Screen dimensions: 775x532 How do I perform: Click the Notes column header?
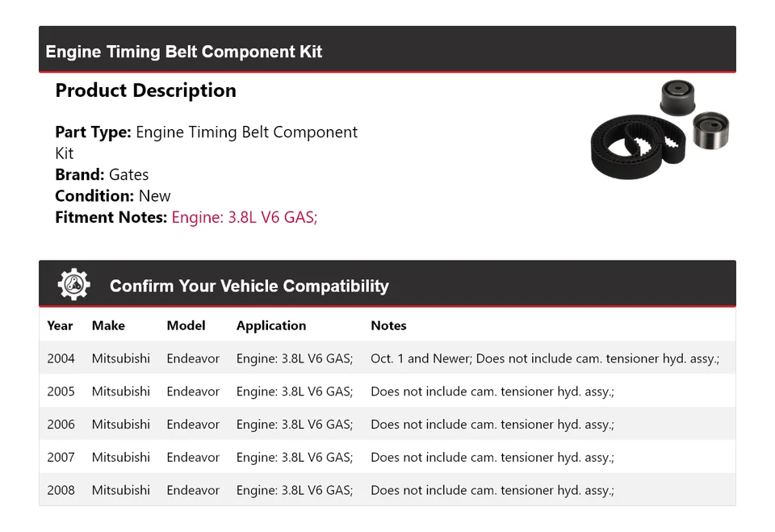click(388, 325)
